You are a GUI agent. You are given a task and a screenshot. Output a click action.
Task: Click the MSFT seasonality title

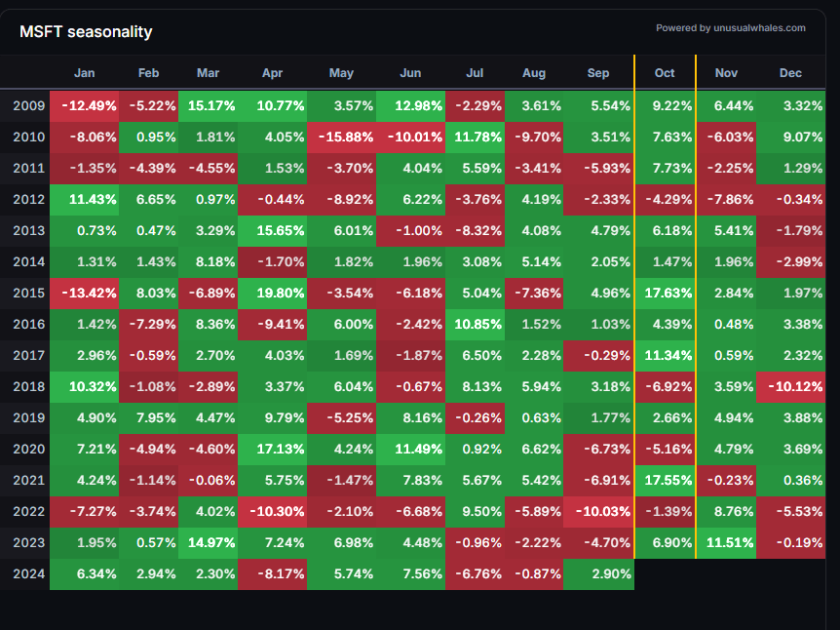click(86, 32)
